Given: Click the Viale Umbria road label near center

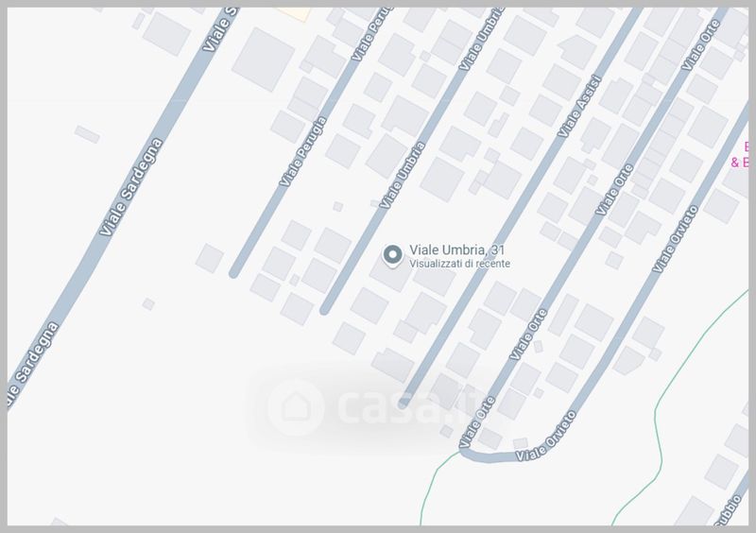Looking at the screenshot, I should click(403, 175).
